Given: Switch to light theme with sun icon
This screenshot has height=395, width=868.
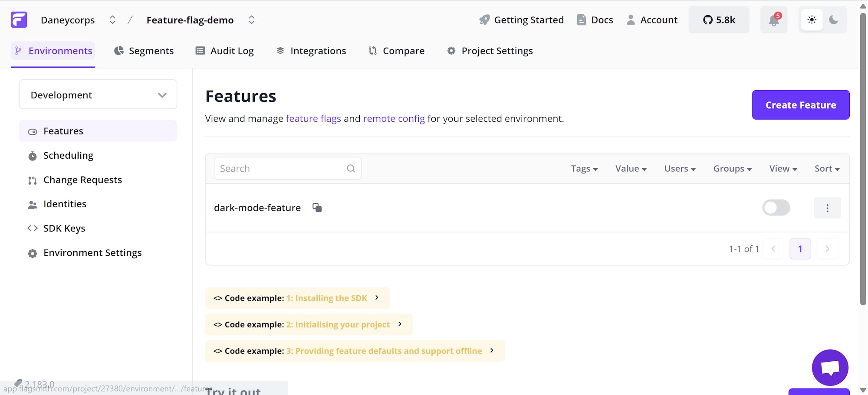Looking at the screenshot, I should (812, 20).
